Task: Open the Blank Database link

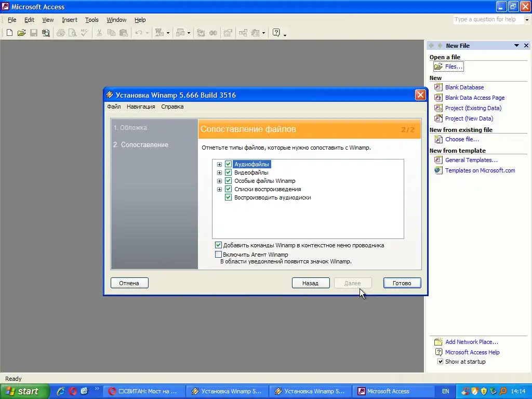Action: pyautogui.click(x=464, y=87)
